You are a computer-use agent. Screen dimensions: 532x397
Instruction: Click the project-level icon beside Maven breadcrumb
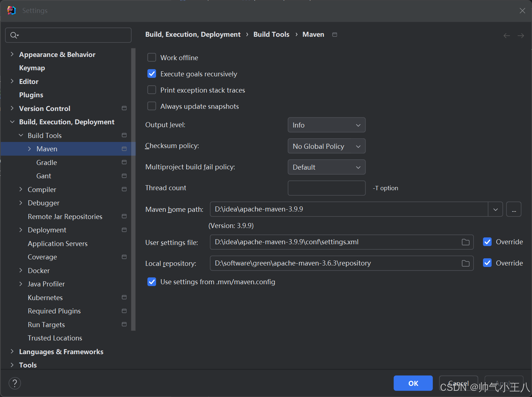335,35
